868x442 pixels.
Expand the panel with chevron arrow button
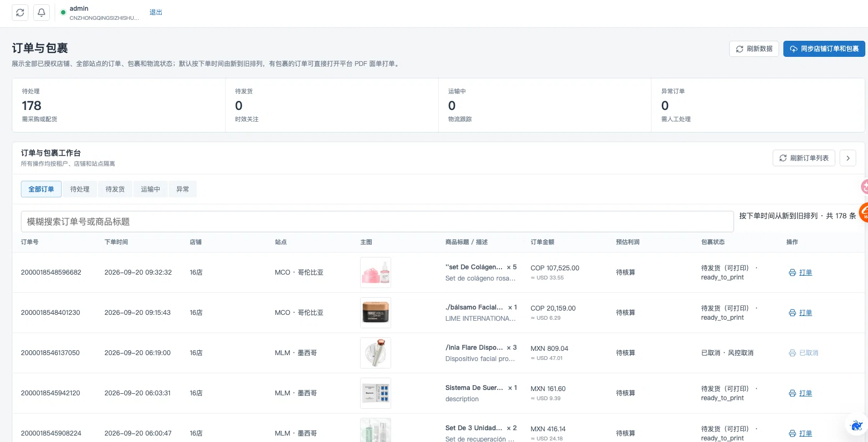tap(848, 158)
